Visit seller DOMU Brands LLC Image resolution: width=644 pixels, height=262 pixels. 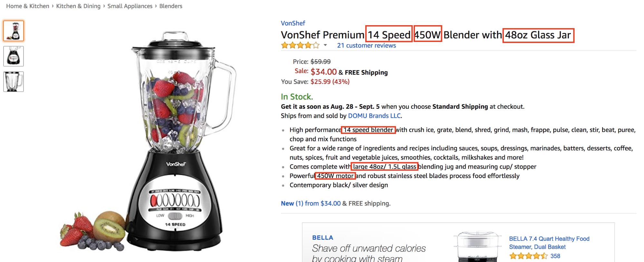[x=374, y=116]
